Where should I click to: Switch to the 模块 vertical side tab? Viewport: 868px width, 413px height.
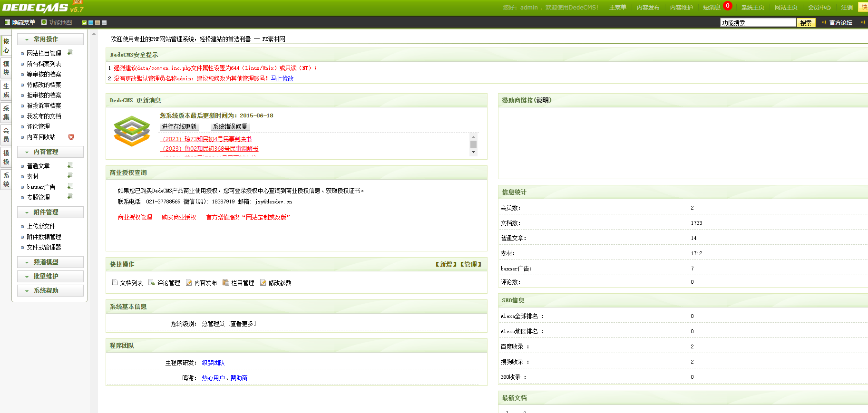[x=6, y=68]
